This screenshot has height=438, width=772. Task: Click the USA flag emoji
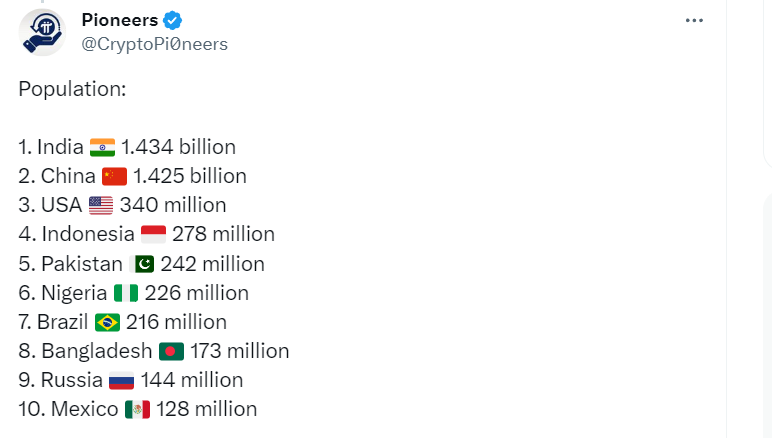pyautogui.click(x=101, y=206)
